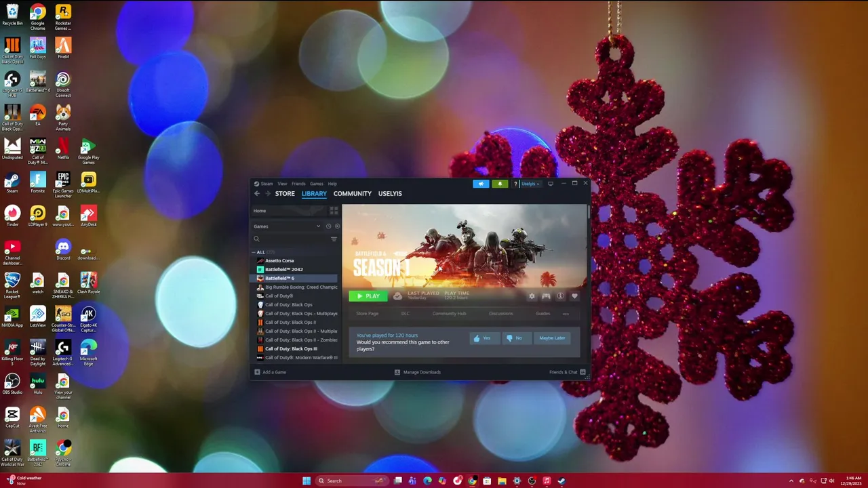Screen dimensions: 868x488
Task: Open the Games filter dropdown in library
Action: 287,226
